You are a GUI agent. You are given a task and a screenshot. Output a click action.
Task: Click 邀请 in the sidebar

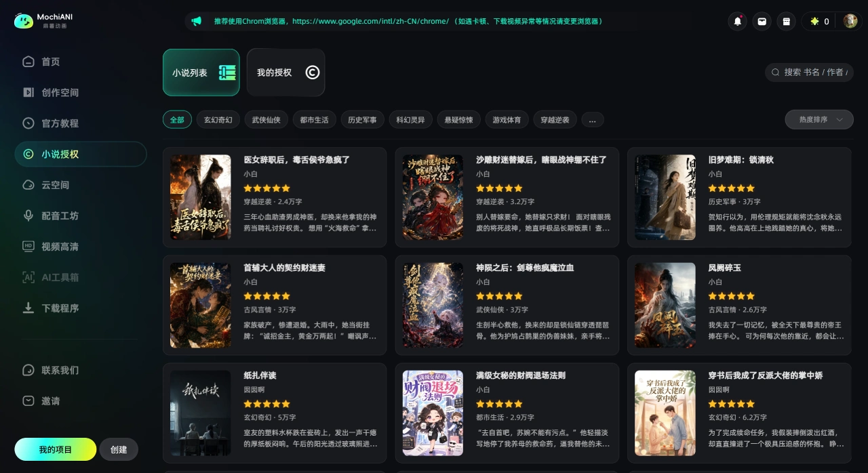(x=80, y=400)
